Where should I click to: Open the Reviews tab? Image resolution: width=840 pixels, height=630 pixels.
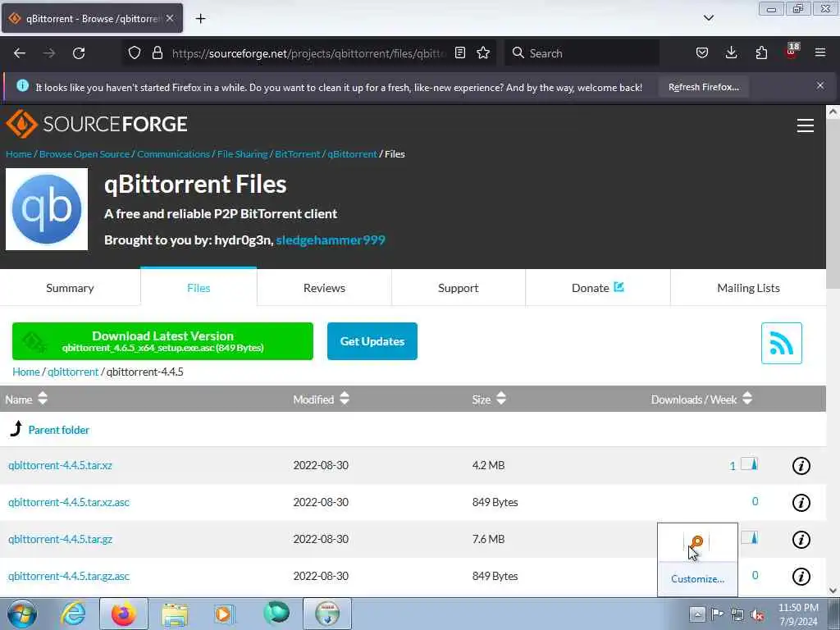[x=324, y=288]
